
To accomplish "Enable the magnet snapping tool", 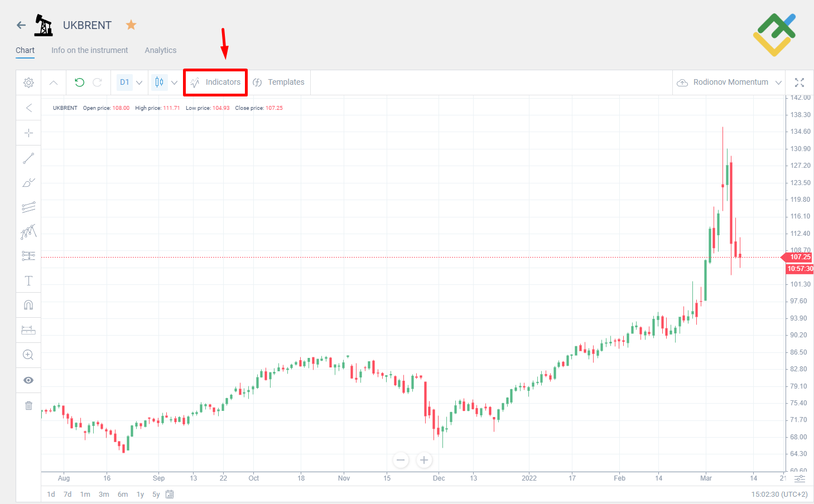I will click(x=28, y=304).
